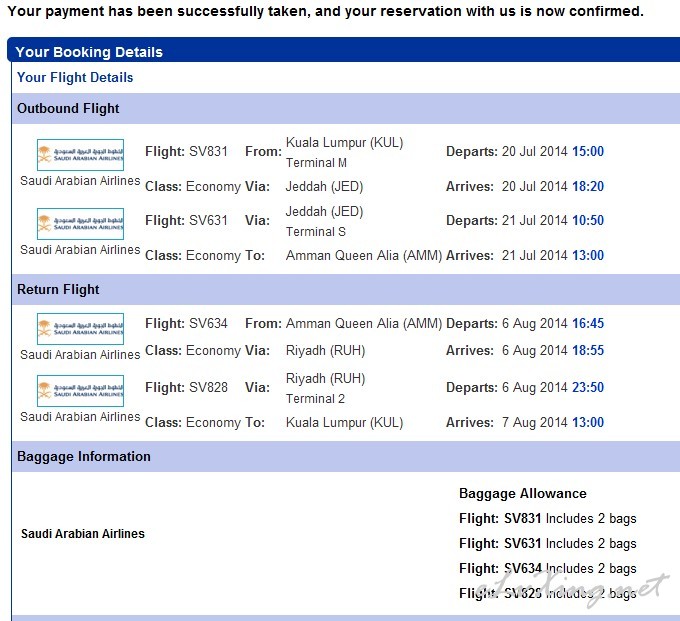Click the Kuala Lumpur (KUL) origin text

click(344, 143)
